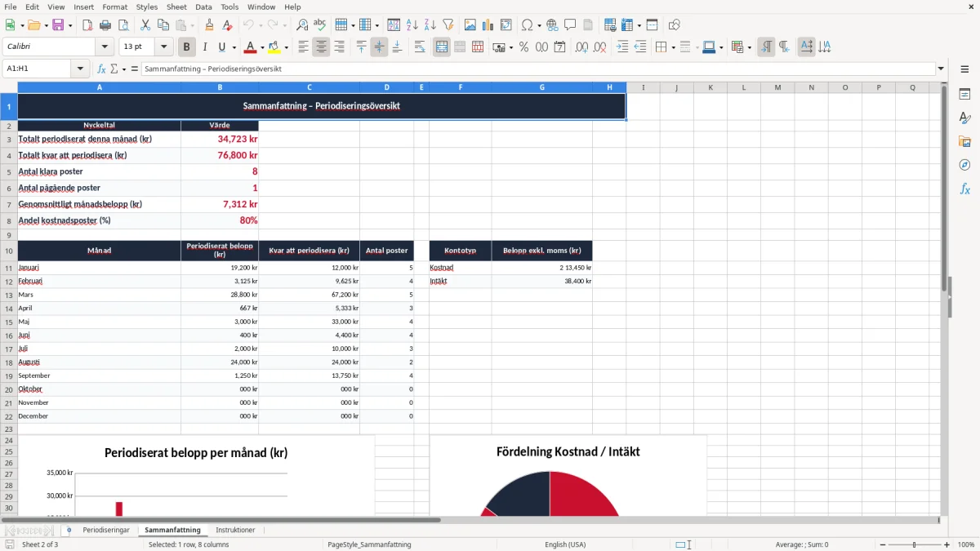Viewport: 980px width, 551px height.
Task: Switch to Instruktioner sheet tab
Action: (235, 531)
